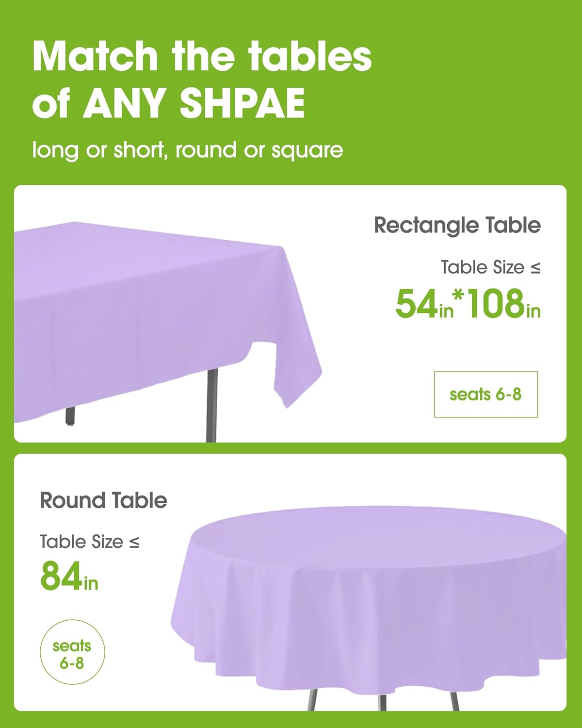
Task: Click the "ANY SHPAE" headline text
Action: tap(194, 103)
